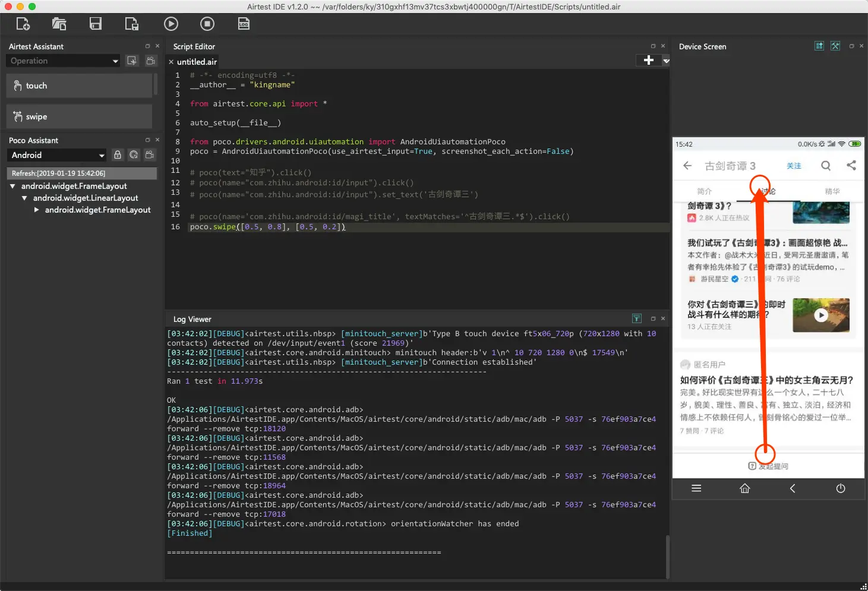Save the script with the floppy icon
Viewport: 868px width, 591px height.
coord(96,24)
